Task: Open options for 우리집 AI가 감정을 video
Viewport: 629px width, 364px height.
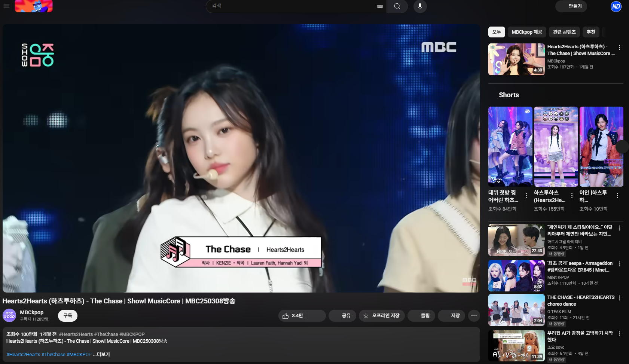Action: click(x=619, y=334)
